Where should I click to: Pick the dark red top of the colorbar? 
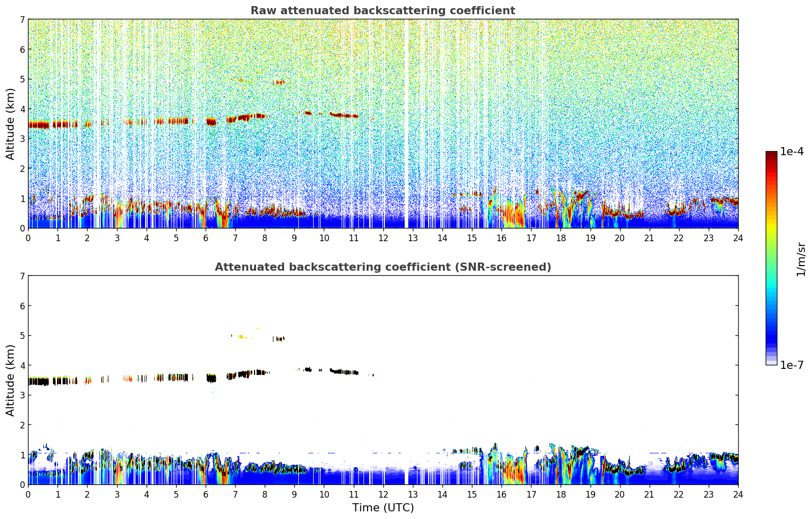(x=771, y=155)
